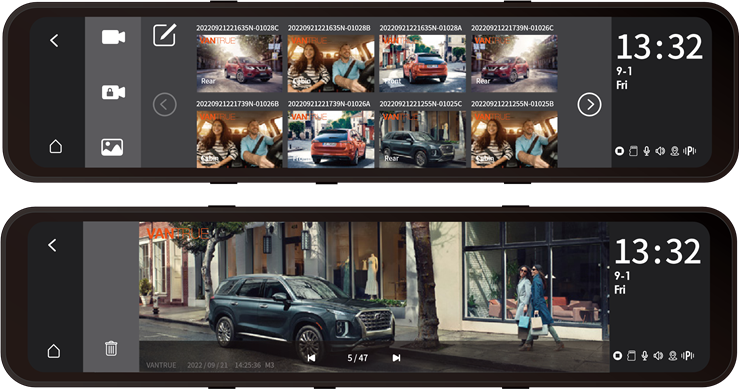Tap the parking mode icon on the photo playback screen
This screenshot has height=389, width=739.
pos(687,356)
